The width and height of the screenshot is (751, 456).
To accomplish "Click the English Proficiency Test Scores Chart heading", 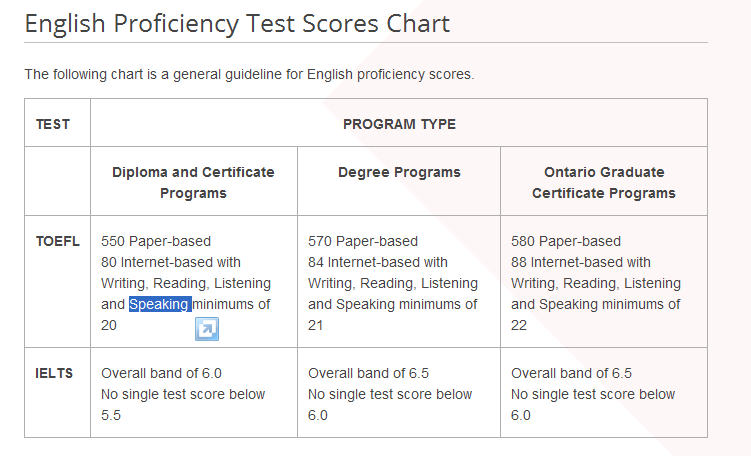I will (237, 23).
